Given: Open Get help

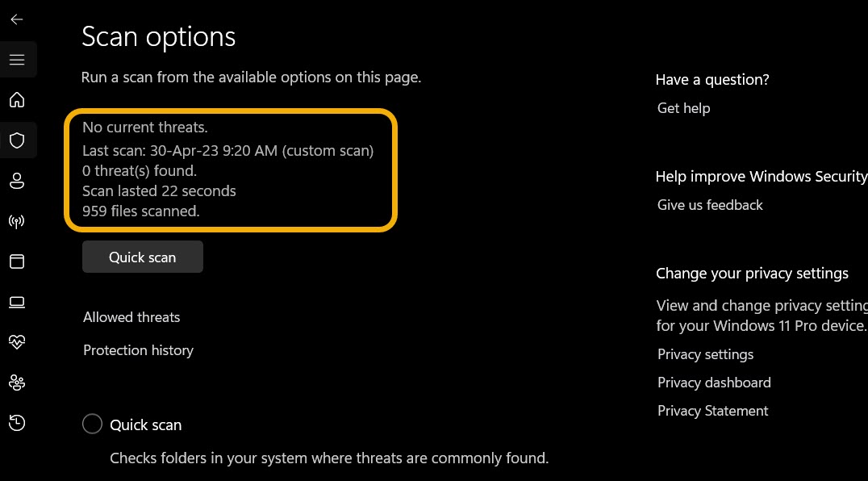Looking at the screenshot, I should [x=683, y=107].
